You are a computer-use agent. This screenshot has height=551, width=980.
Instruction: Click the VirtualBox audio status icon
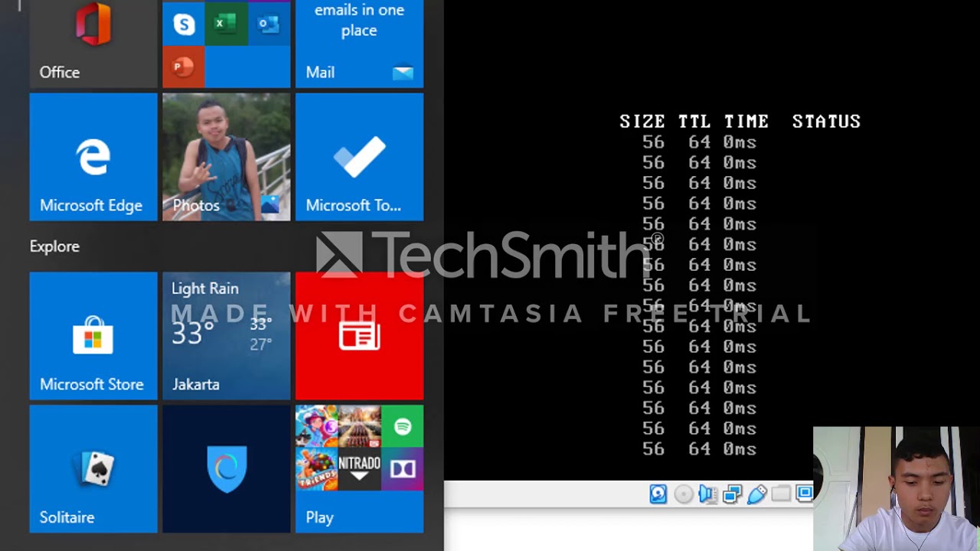coord(707,494)
